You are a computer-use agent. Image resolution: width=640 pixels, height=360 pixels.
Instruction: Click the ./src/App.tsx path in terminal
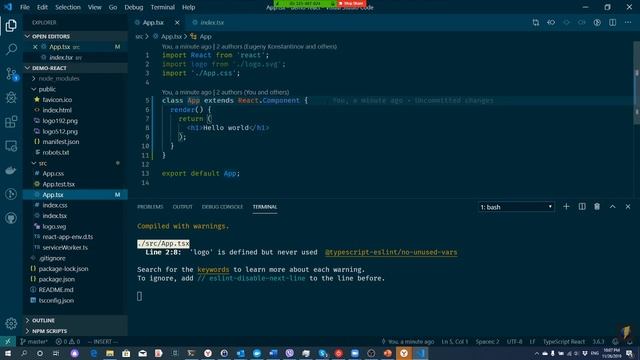(163, 243)
